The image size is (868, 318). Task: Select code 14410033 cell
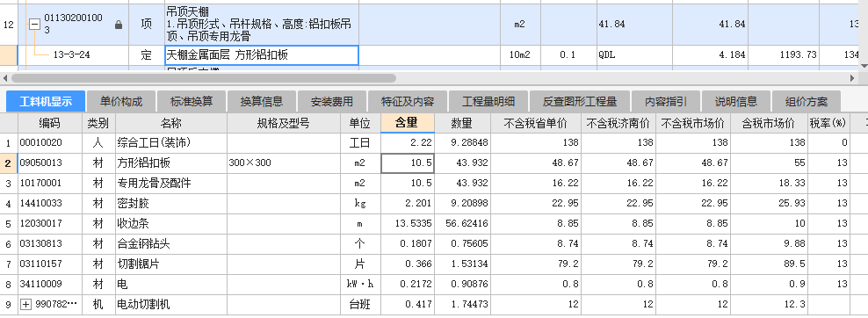(50, 204)
